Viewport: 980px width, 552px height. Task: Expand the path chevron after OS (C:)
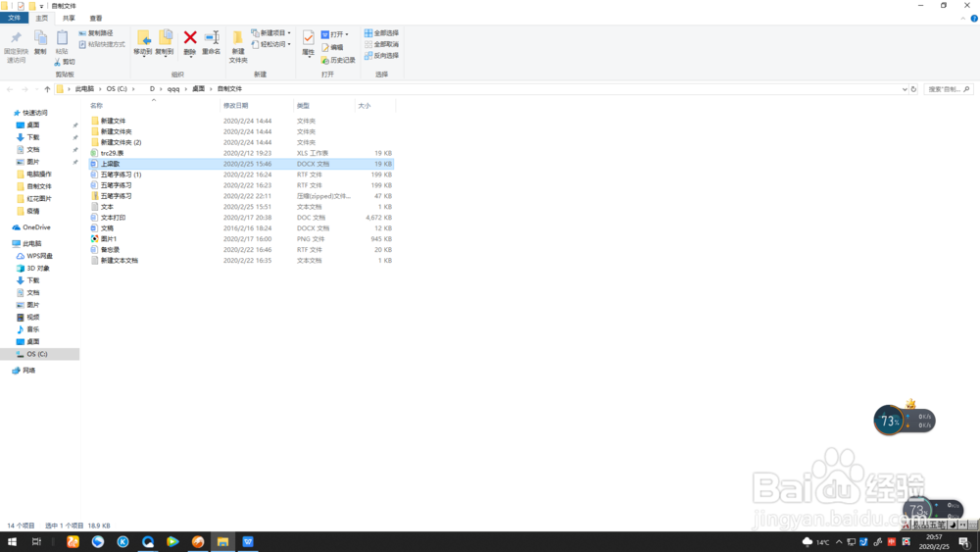point(133,89)
